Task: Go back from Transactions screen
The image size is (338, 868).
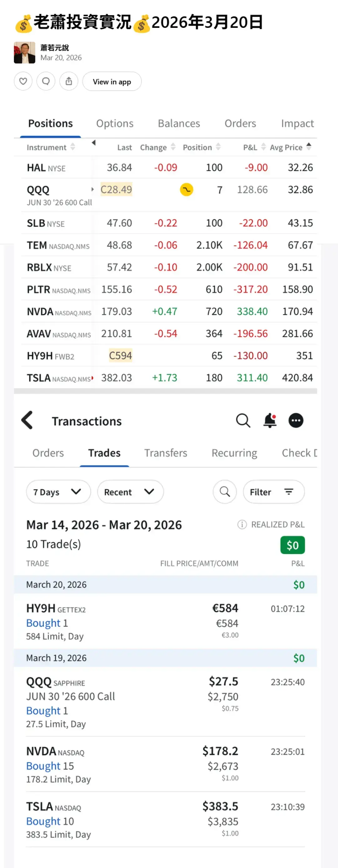Action: click(x=27, y=420)
